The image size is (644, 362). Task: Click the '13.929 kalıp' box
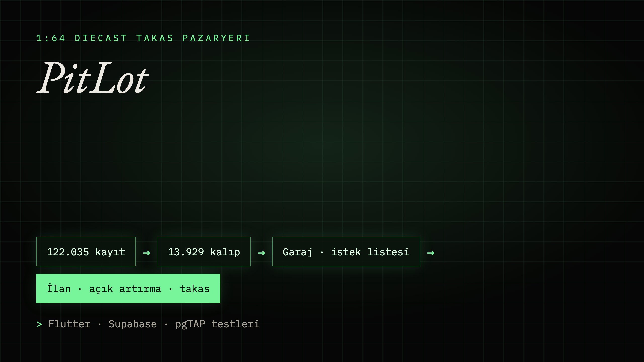point(204,252)
